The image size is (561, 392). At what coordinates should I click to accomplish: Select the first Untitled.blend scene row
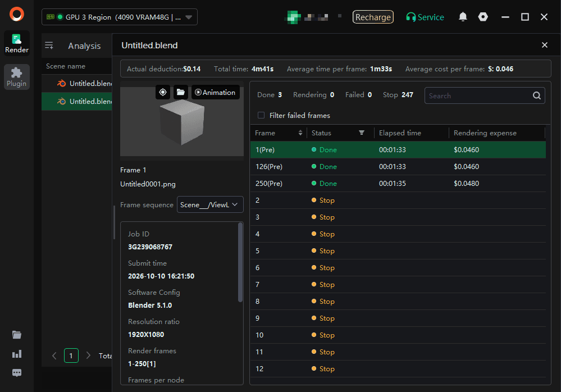[77, 83]
